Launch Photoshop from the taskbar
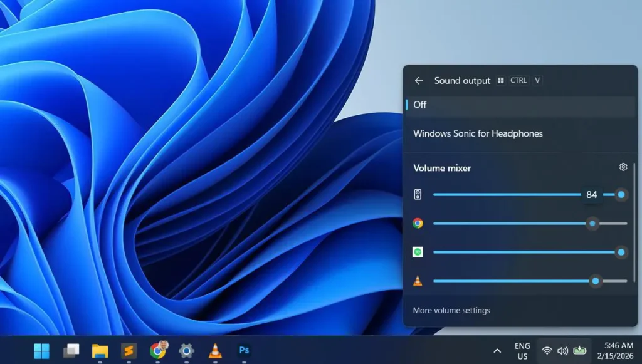642x364 pixels. [x=245, y=351]
